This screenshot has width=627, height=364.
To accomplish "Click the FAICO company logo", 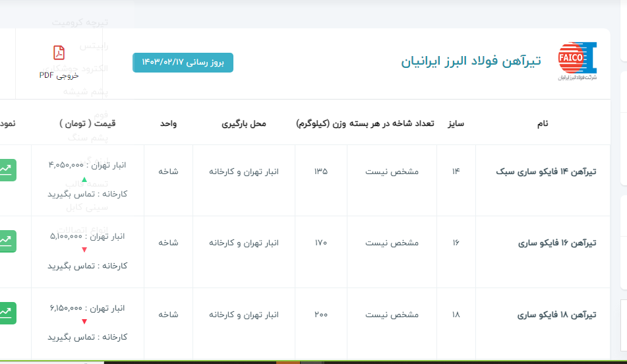I will click(x=577, y=61).
